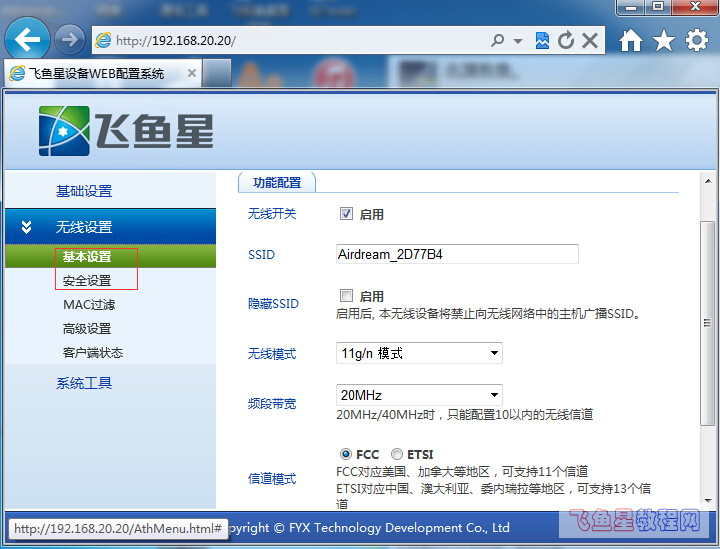
Task: Click the search magnifier icon in address bar
Action: [497, 40]
